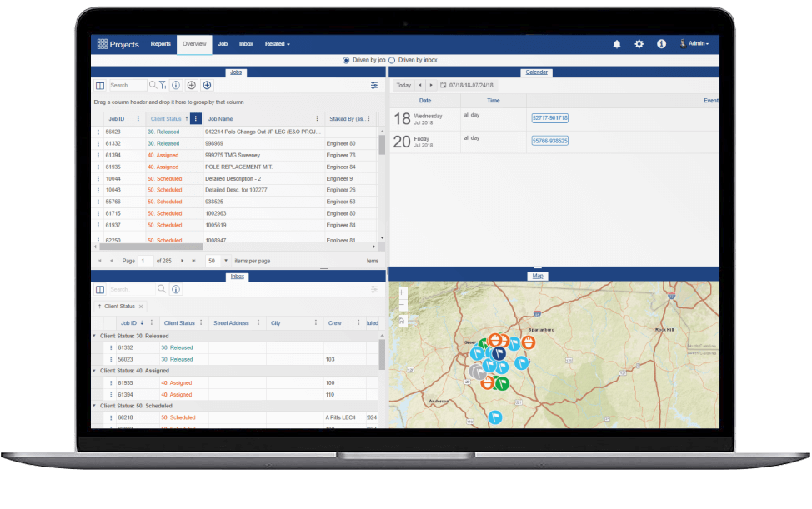Click the Today button in Calendar

point(403,85)
